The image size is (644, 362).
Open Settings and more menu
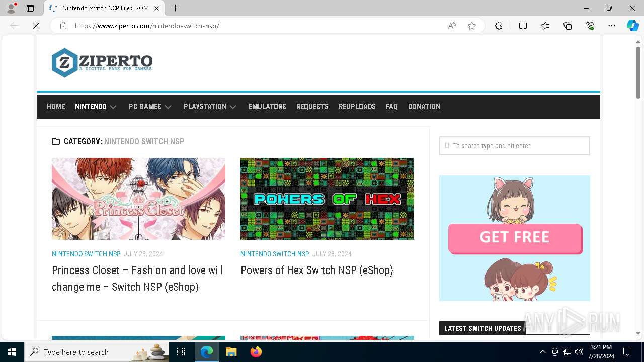tap(612, 26)
